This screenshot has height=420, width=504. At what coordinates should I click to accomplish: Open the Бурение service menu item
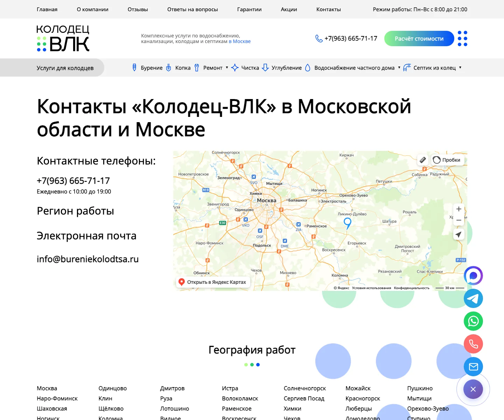click(x=147, y=68)
